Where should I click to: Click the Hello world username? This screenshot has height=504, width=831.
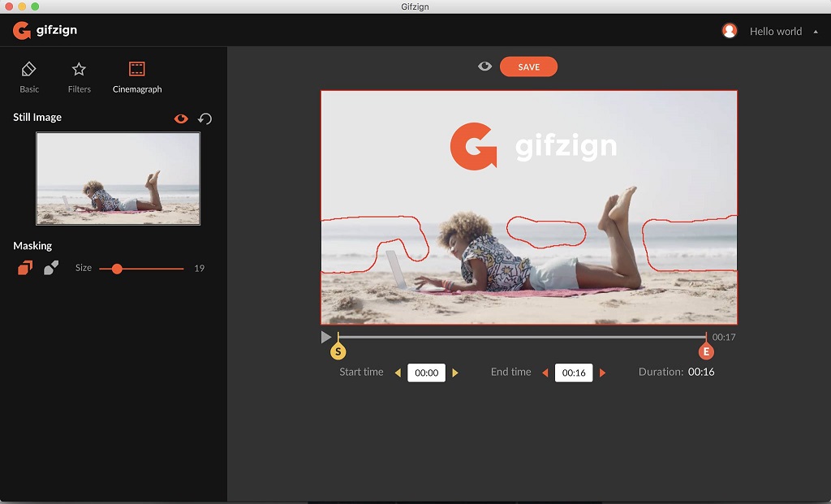coord(775,32)
